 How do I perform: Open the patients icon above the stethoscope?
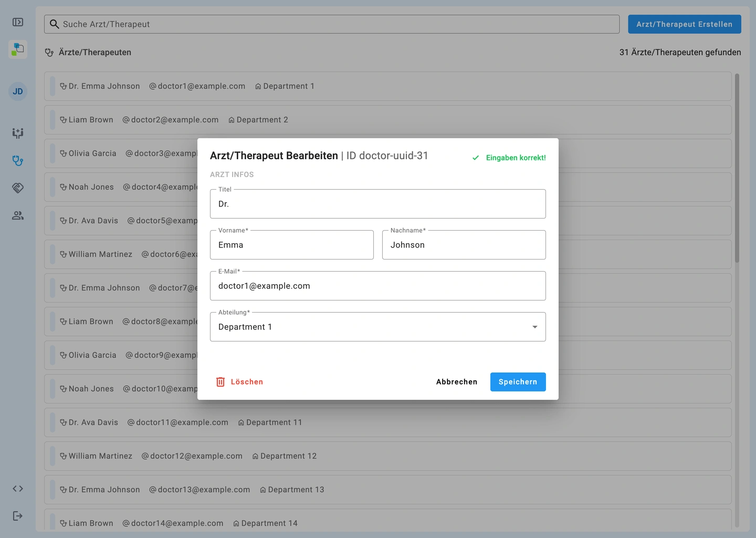(x=18, y=133)
